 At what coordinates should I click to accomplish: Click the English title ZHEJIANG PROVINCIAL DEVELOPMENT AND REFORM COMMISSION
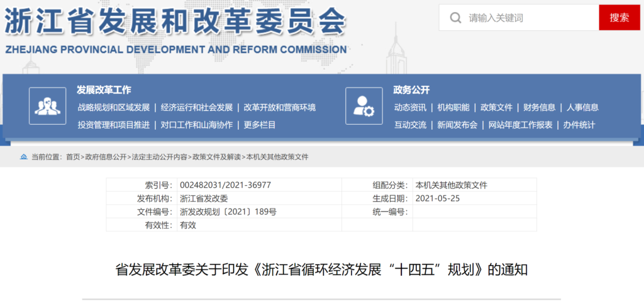(x=176, y=50)
